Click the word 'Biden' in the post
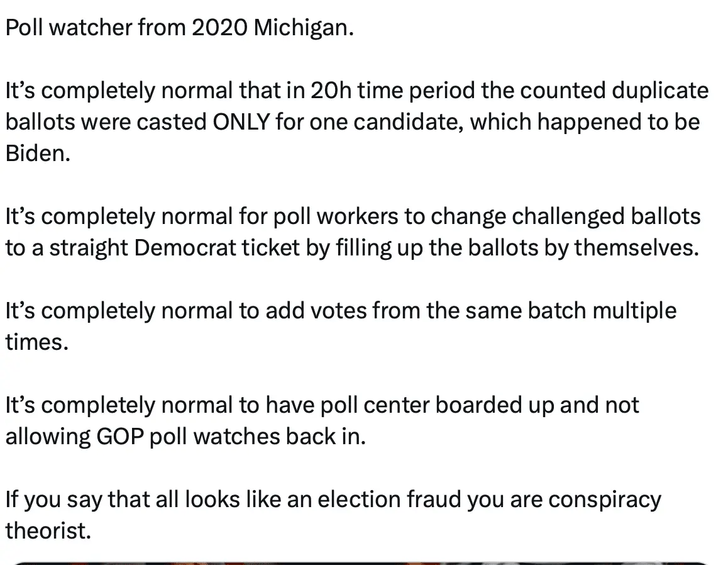Viewport: 728px width, 565px height. pyautogui.click(x=35, y=154)
